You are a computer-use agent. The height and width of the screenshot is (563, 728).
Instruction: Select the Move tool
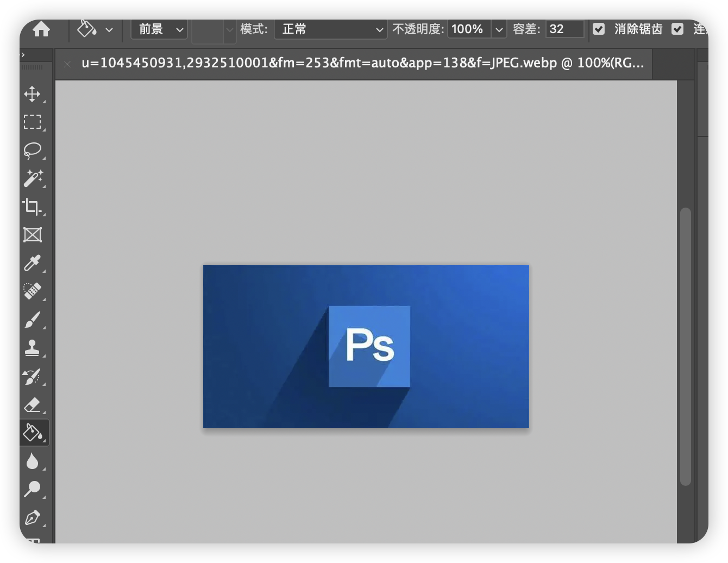point(32,94)
